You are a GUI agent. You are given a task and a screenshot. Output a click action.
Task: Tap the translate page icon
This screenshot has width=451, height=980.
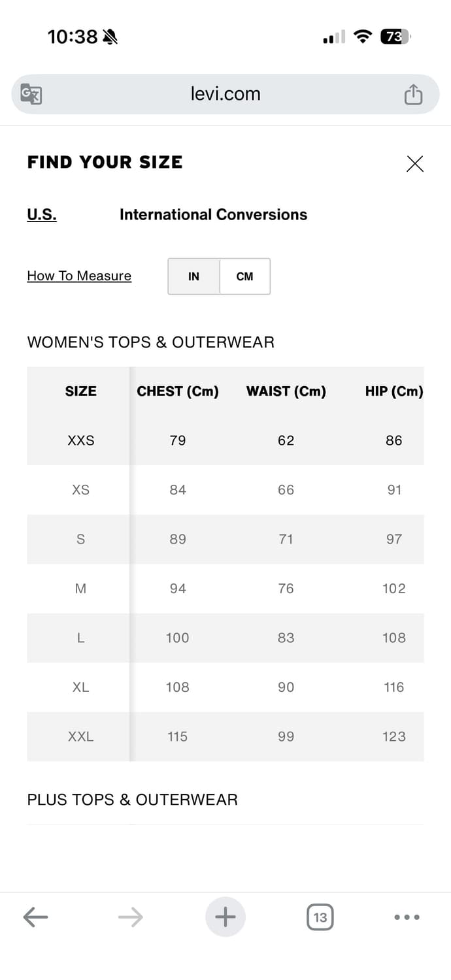[31, 94]
